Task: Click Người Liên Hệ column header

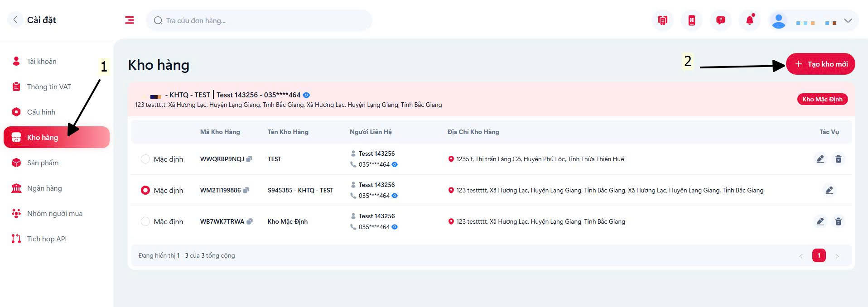Action: 371,132
